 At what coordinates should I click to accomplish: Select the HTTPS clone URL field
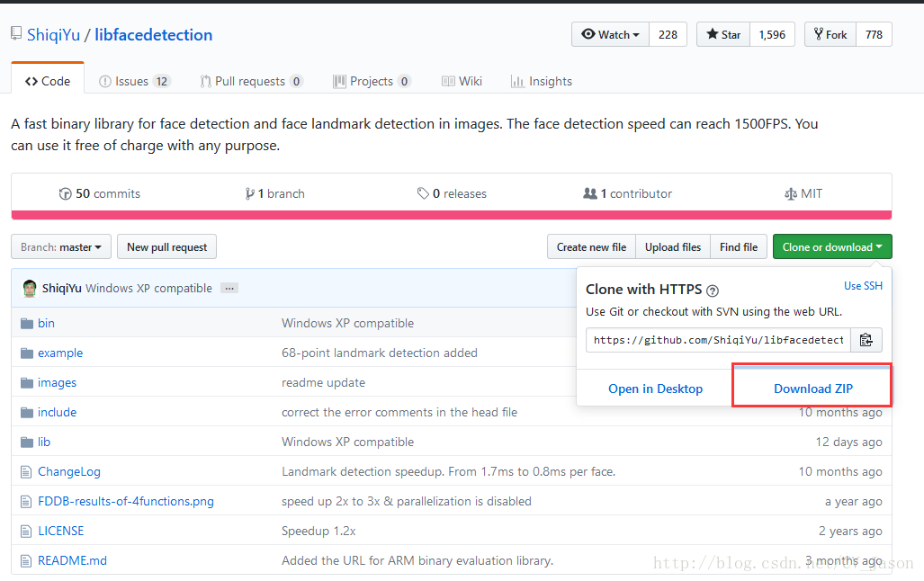[718, 340]
